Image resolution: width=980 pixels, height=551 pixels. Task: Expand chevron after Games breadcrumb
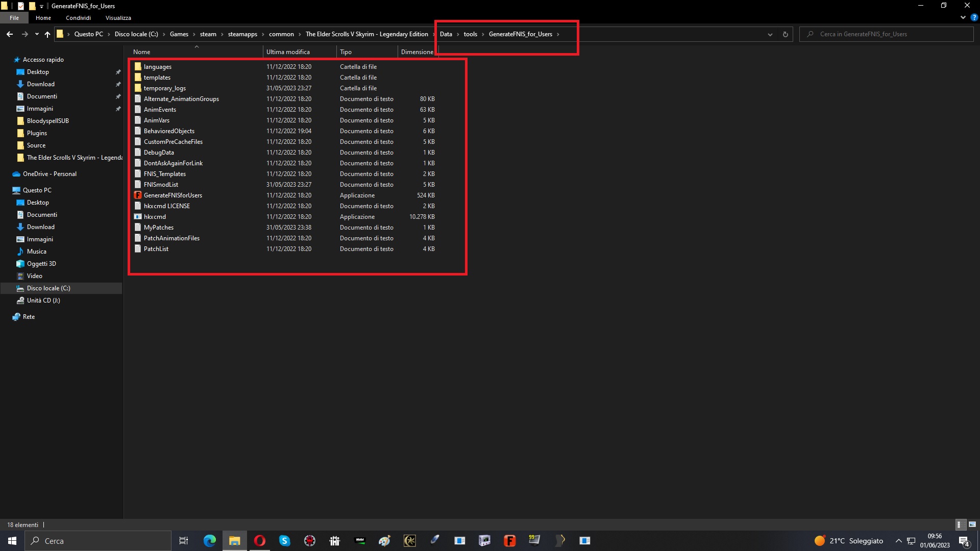(x=194, y=34)
